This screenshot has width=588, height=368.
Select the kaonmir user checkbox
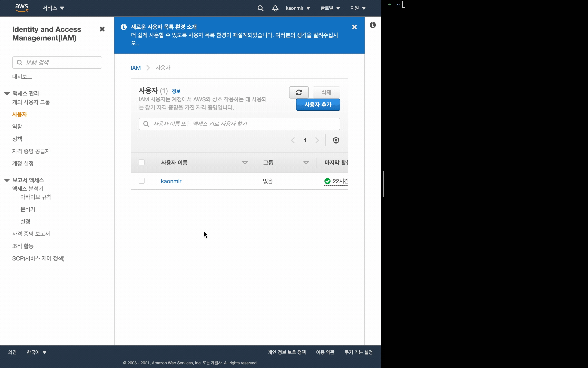142,181
